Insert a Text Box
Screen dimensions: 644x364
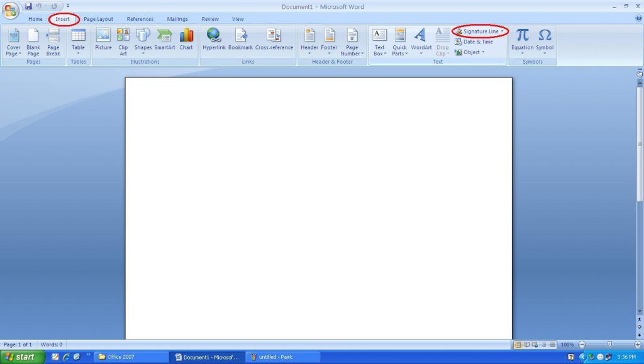click(379, 42)
